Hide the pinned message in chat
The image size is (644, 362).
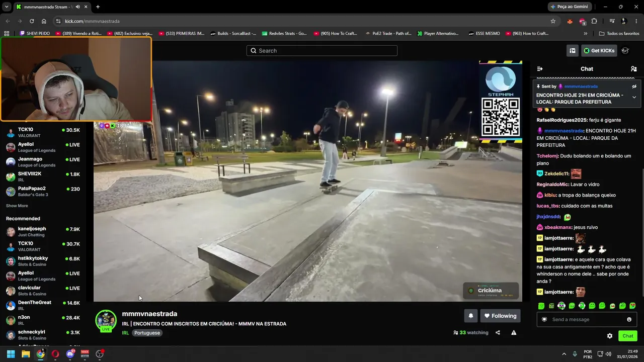coord(634,86)
